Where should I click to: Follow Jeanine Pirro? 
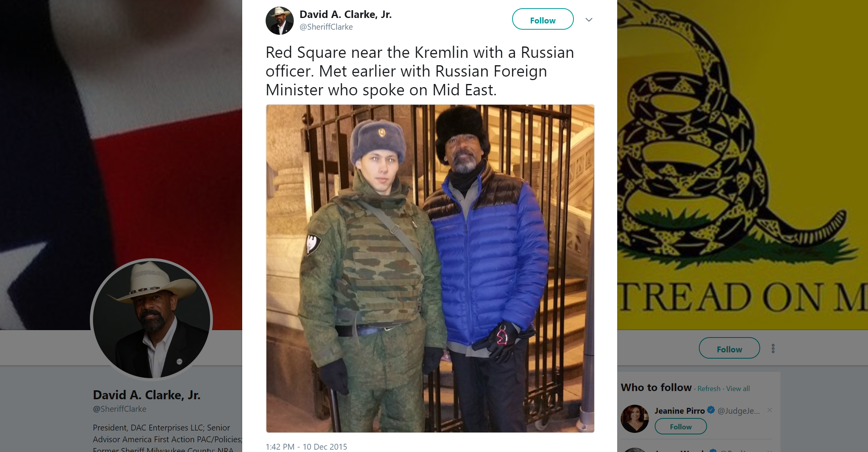(680, 427)
